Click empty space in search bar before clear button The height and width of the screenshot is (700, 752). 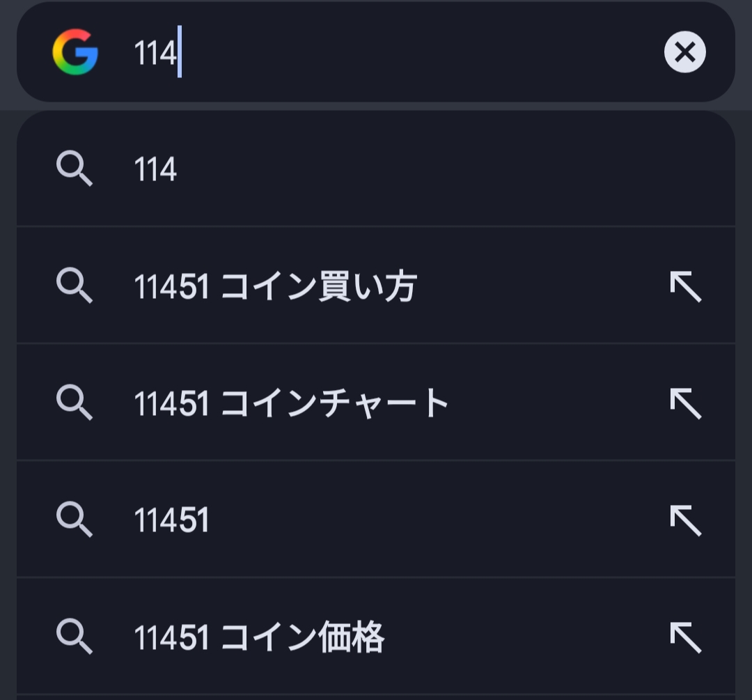[418, 52]
